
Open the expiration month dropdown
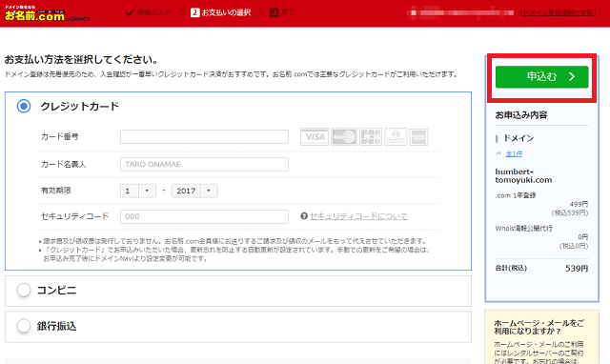(x=138, y=191)
